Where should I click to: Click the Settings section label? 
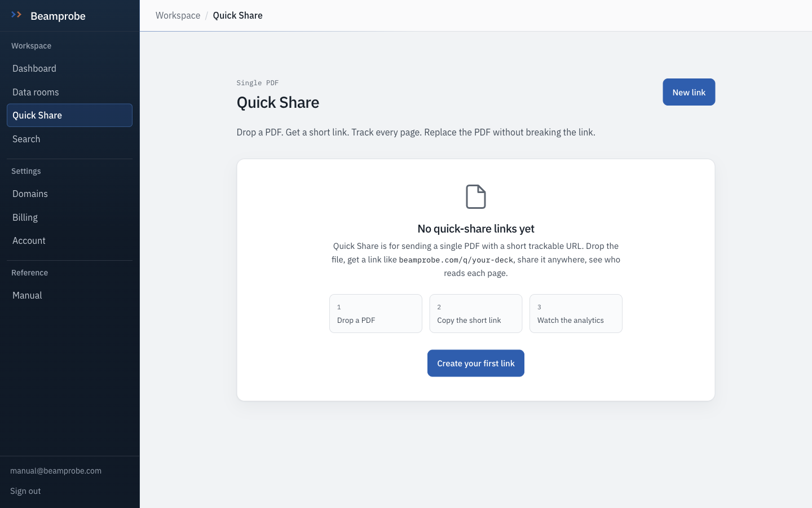click(26, 171)
